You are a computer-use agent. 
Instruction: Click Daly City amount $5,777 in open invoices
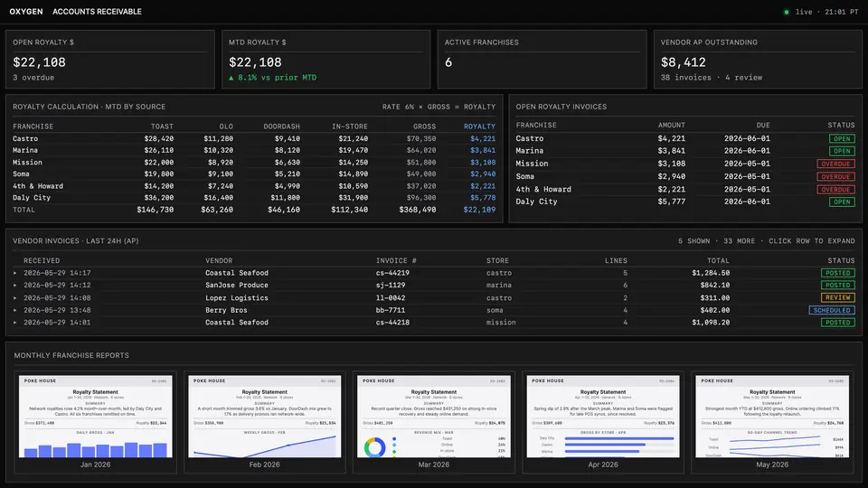tap(672, 202)
